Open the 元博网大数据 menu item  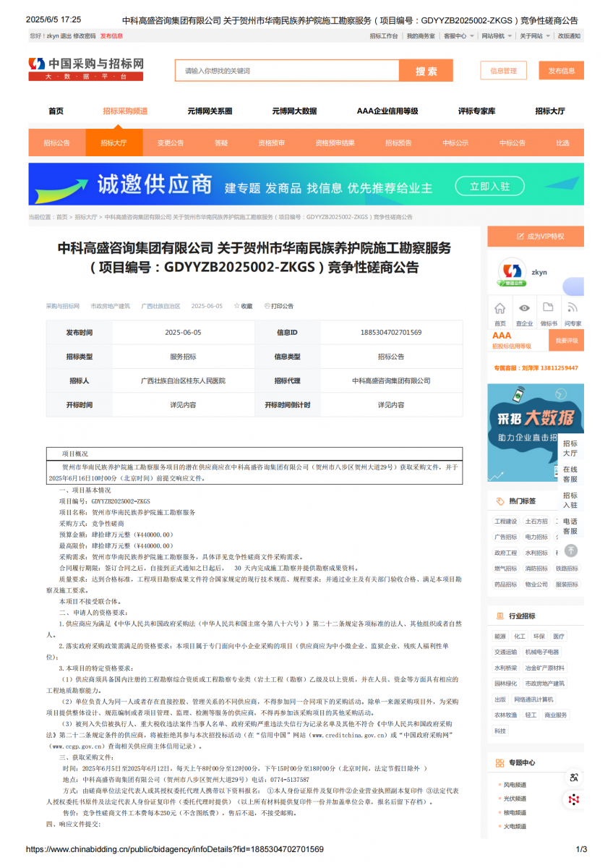[294, 111]
